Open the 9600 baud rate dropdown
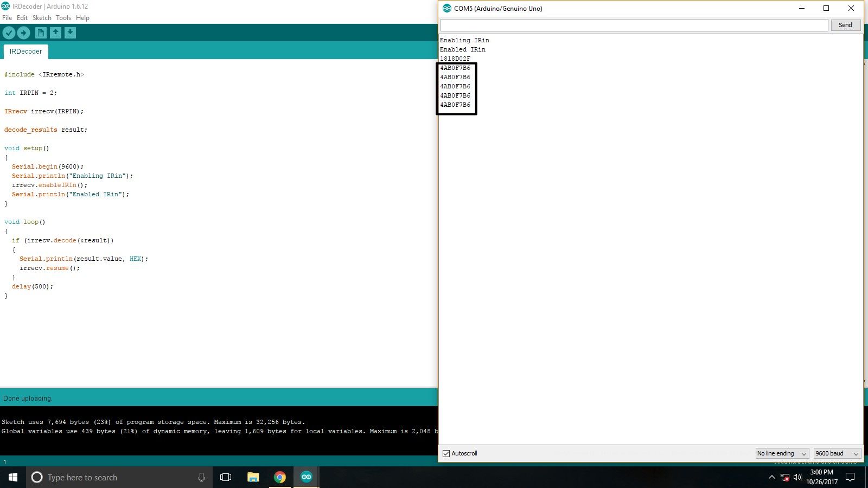This screenshot has height=488, width=868. 837,453
